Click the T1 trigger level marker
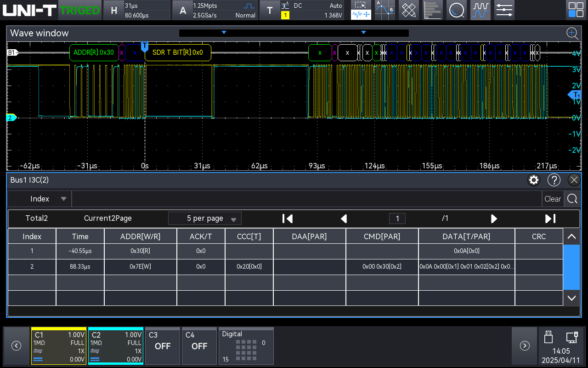Screen dimensions: 588x368 pos(575,95)
